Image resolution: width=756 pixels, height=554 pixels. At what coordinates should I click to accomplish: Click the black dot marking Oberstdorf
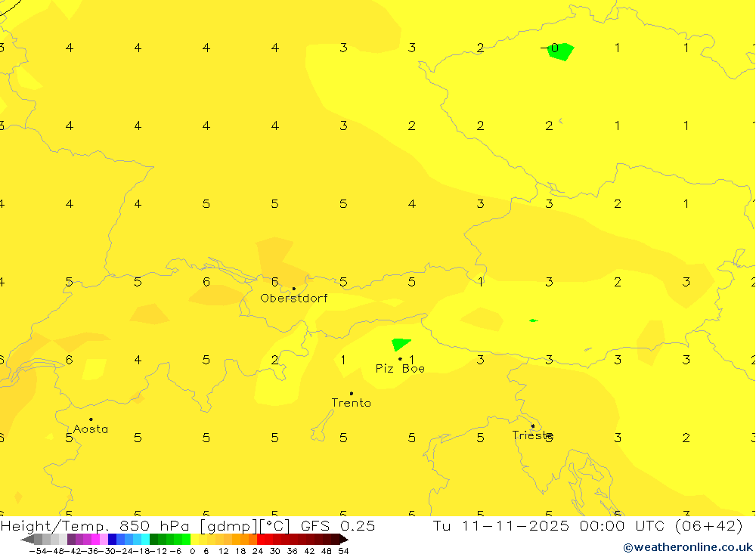(294, 289)
